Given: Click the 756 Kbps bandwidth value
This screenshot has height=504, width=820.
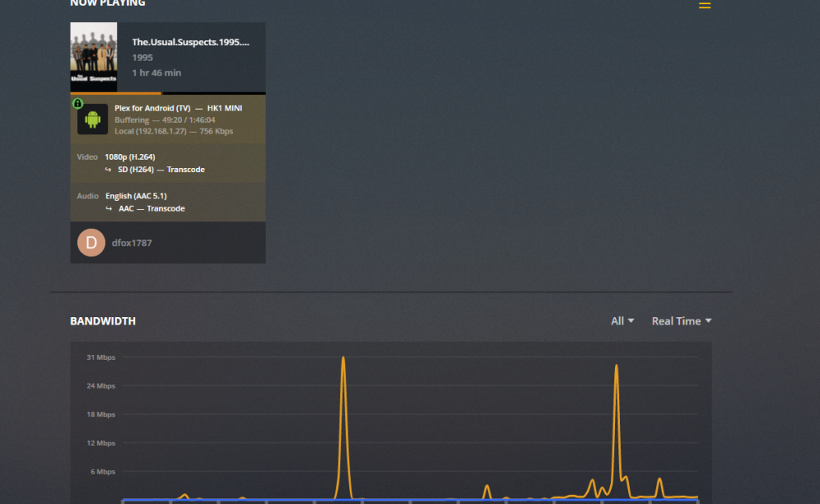Looking at the screenshot, I should coord(216,131).
